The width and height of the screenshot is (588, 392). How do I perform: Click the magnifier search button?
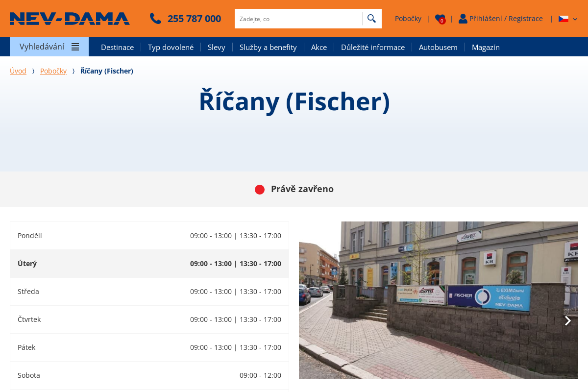tap(372, 19)
